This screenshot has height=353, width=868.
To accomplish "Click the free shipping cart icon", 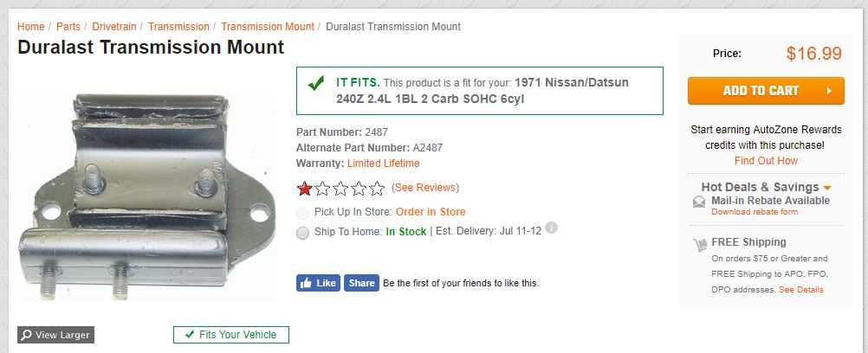I will [700, 244].
